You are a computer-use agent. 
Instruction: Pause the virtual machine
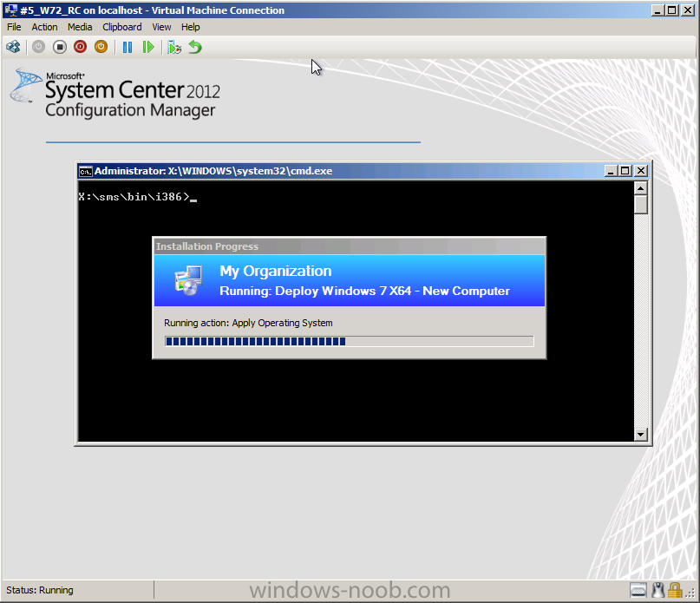click(128, 47)
